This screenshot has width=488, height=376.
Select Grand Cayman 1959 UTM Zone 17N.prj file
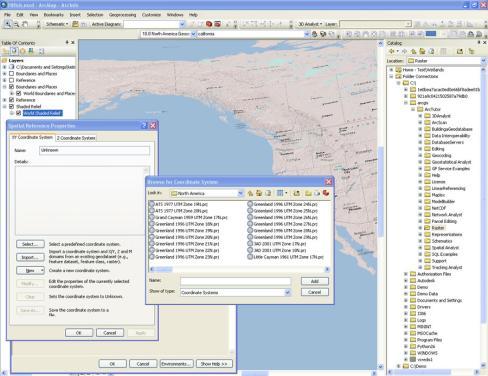pyautogui.click(x=188, y=217)
